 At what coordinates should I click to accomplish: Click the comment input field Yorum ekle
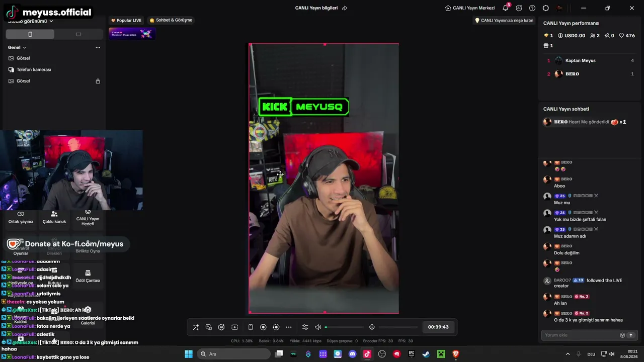(580, 335)
